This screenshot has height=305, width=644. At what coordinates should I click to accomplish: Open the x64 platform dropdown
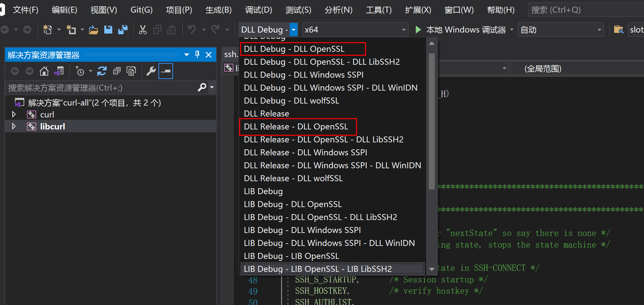click(x=403, y=30)
